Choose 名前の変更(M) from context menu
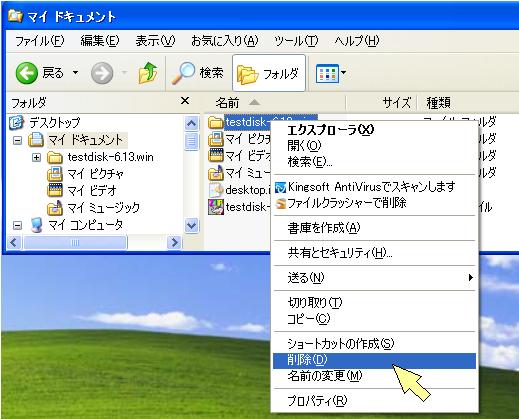The width and height of the screenshot is (519, 419). coord(374,376)
